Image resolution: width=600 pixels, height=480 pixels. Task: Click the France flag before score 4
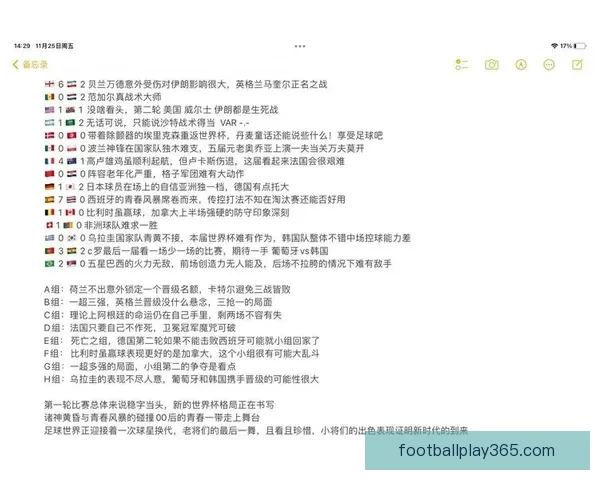(x=49, y=161)
